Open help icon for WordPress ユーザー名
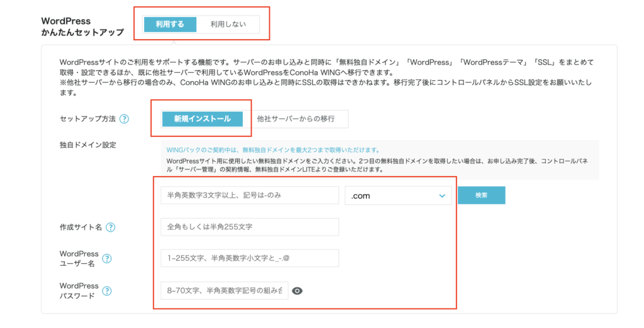Image resolution: width=644 pixels, height=328 pixels. 107,259
